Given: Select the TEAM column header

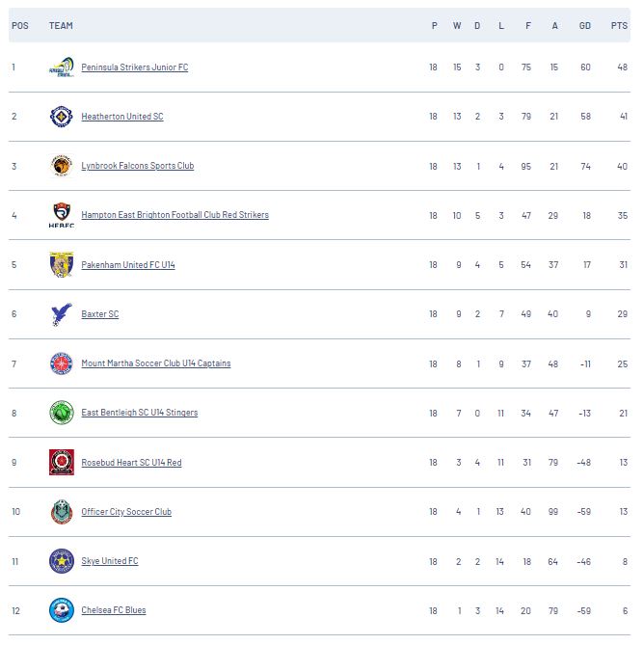Looking at the screenshot, I should [x=61, y=25].
